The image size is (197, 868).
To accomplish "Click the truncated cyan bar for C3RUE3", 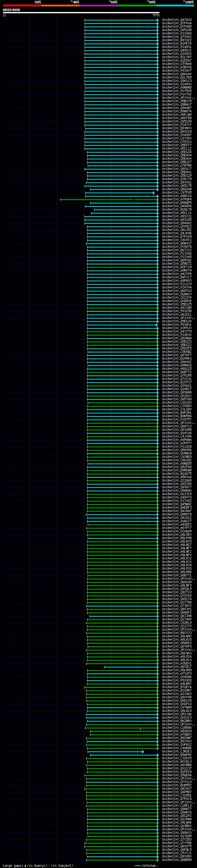I will [115, 751].
